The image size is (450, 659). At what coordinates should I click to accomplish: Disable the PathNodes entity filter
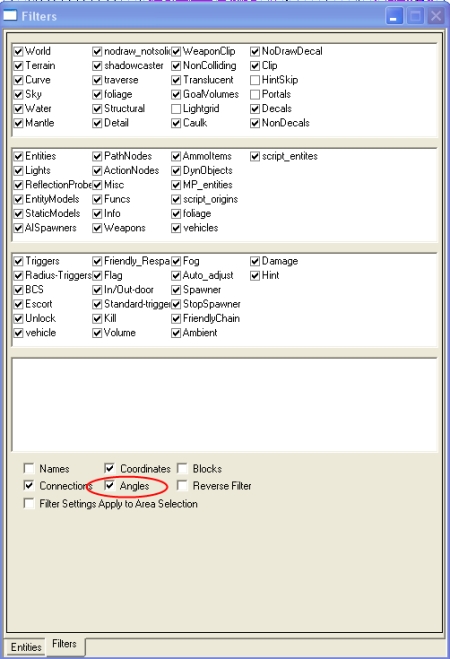97,156
